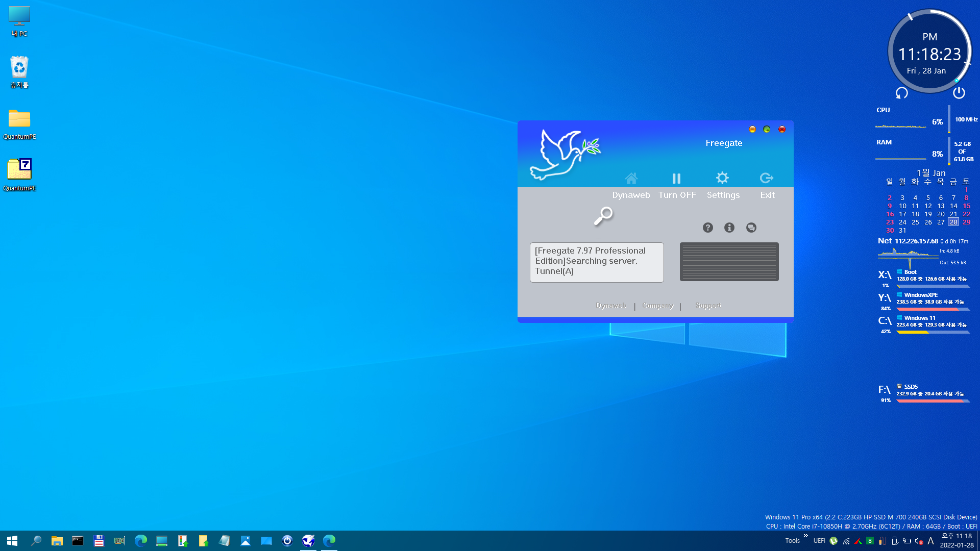The width and height of the screenshot is (980, 551).
Task: Click the blue screen taskbar icon
Action: pyautogui.click(x=266, y=541)
